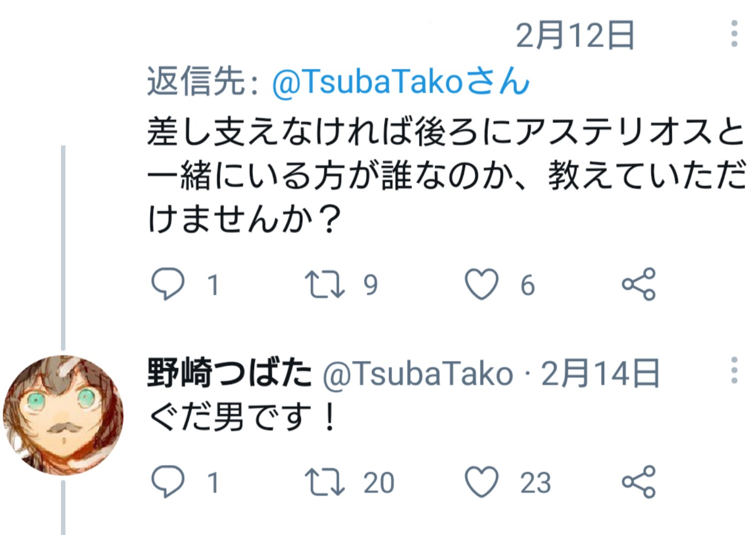Share the February 12 tweet
Image resolution: width=756 pixels, height=535 pixels.
[639, 284]
